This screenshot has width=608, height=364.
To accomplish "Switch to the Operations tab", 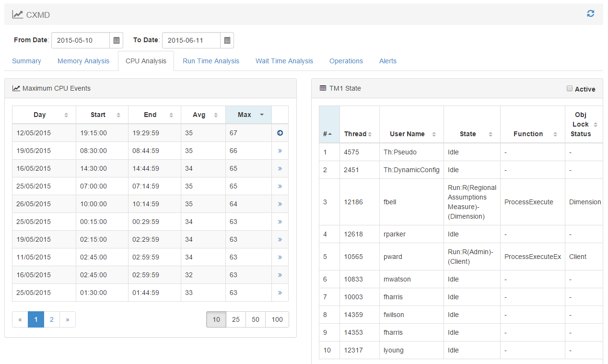I will [x=346, y=61].
